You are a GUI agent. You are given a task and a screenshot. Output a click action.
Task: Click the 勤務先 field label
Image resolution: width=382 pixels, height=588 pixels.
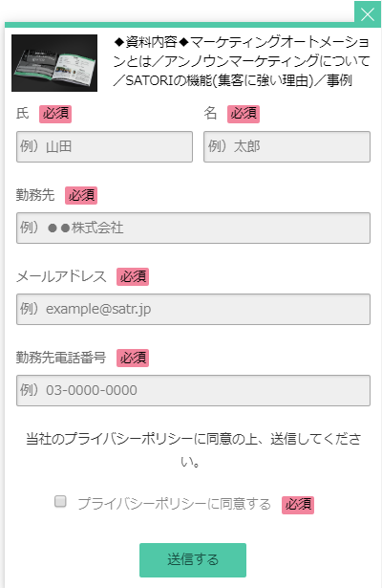point(35,195)
